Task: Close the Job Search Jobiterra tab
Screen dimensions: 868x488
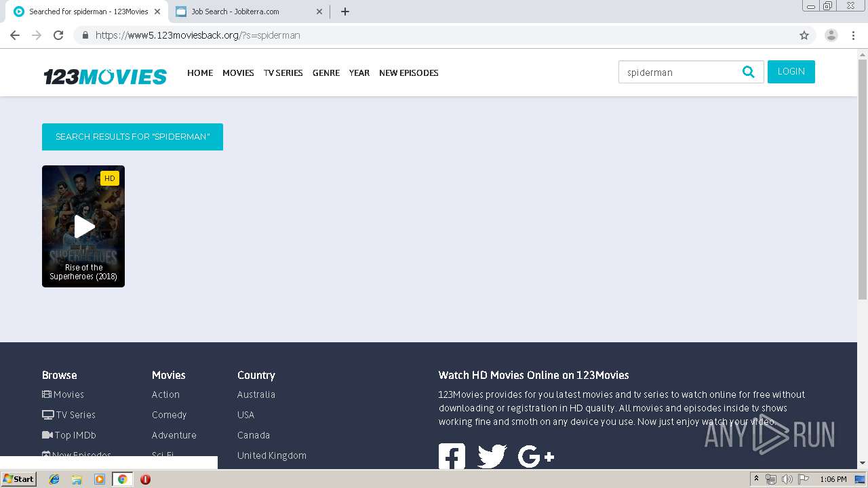Action: (319, 12)
